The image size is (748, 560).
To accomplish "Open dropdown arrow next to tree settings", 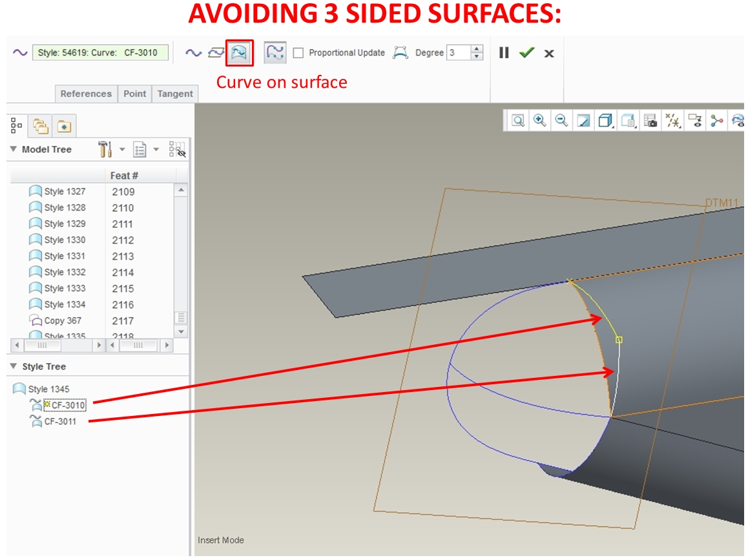I will (x=122, y=149).
